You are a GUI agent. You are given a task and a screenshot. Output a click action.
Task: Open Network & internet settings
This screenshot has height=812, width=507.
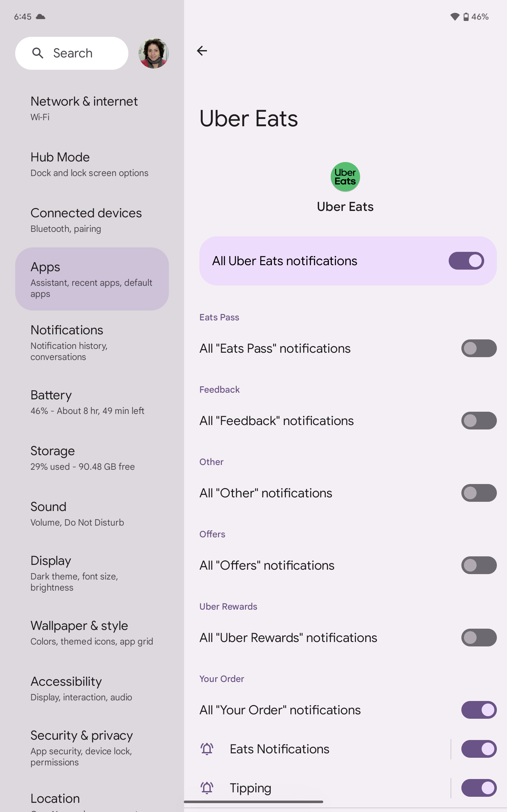[x=84, y=108]
